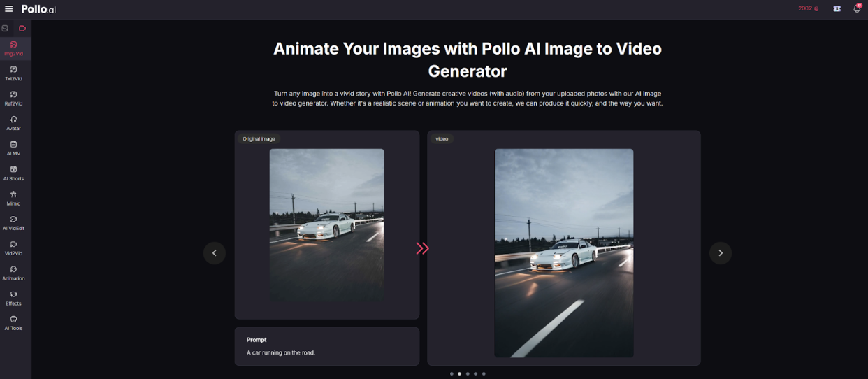Expand the AI Tools section
This screenshot has height=379, width=868.
click(x=13, y=323)
